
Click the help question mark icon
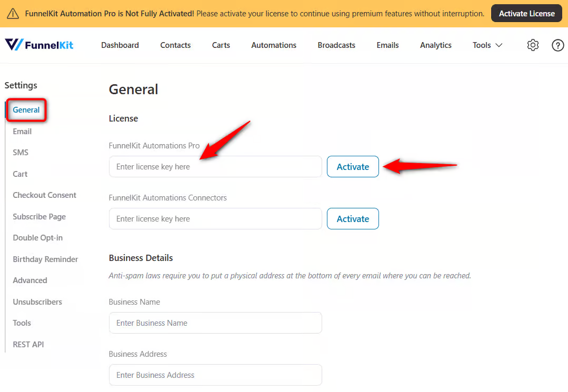pos(557,45)
